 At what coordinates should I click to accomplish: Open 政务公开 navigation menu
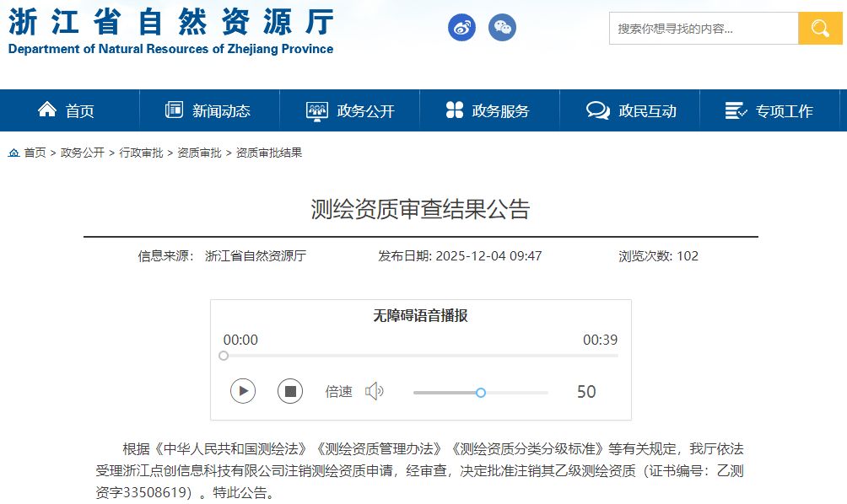tap(350, 110)
